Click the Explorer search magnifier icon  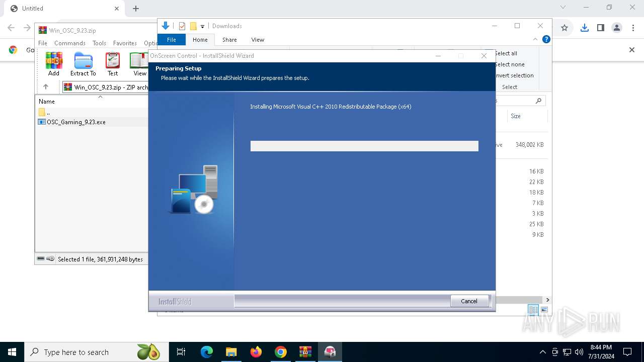pos(538,101)
